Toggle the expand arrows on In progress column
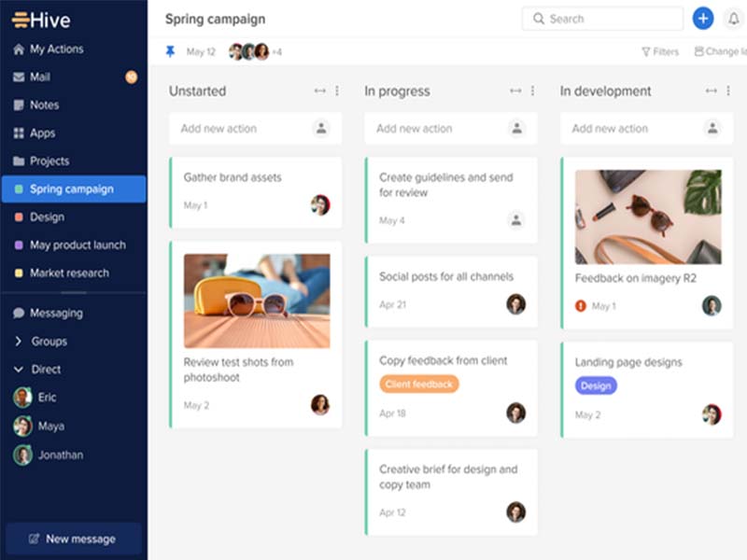The image size is (747, 560). 514,91
